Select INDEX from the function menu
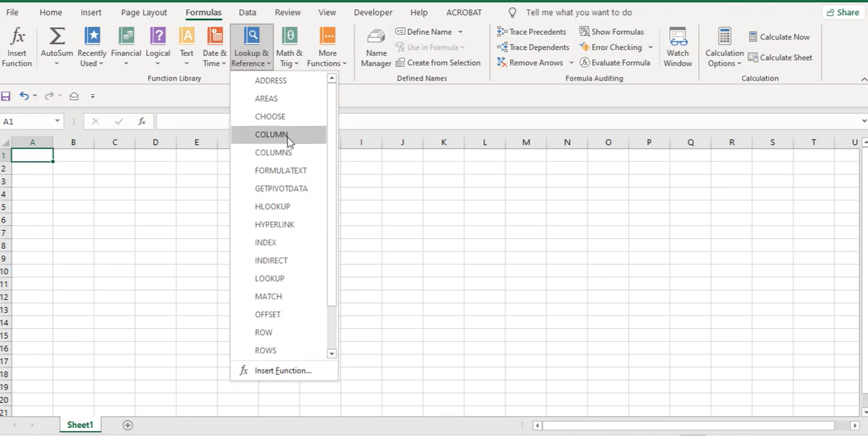 (279, 242)
